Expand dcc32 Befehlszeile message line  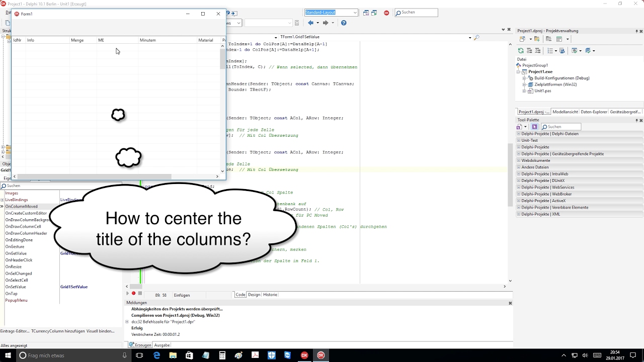tap(127, 322)
